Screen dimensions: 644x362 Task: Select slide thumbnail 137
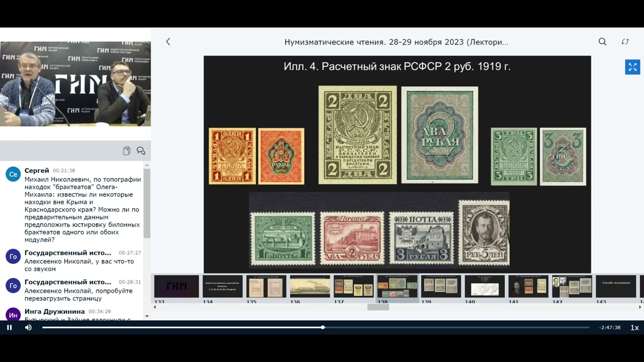[x=354, y=286]
